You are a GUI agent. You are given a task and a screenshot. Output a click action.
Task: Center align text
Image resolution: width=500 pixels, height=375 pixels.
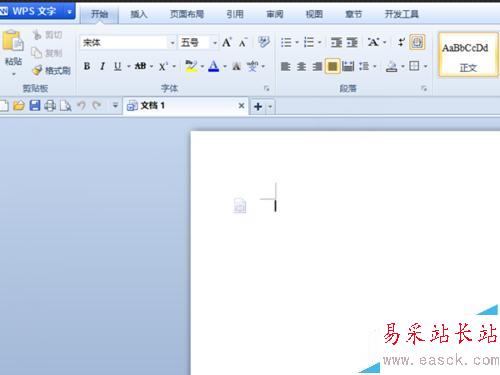click(301, 66)
